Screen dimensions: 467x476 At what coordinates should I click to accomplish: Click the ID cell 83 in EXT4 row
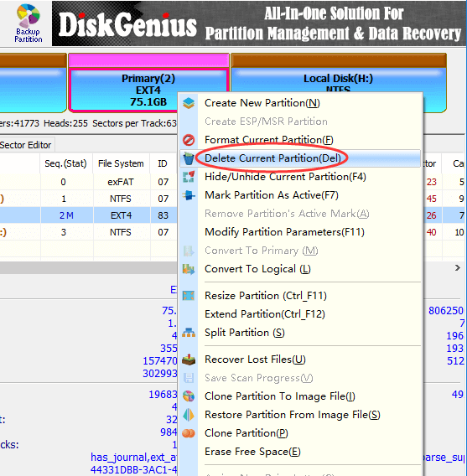(x=163, y=215)
